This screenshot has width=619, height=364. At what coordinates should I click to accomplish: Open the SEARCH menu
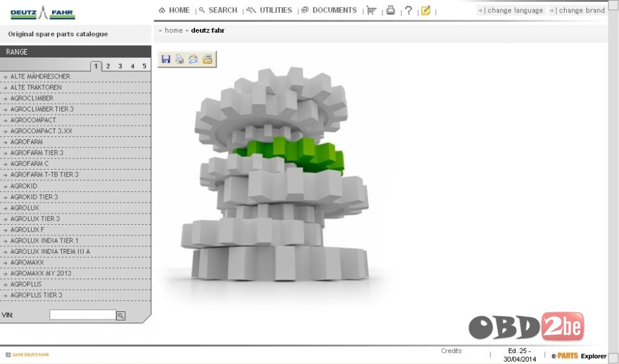coord(219,11)
